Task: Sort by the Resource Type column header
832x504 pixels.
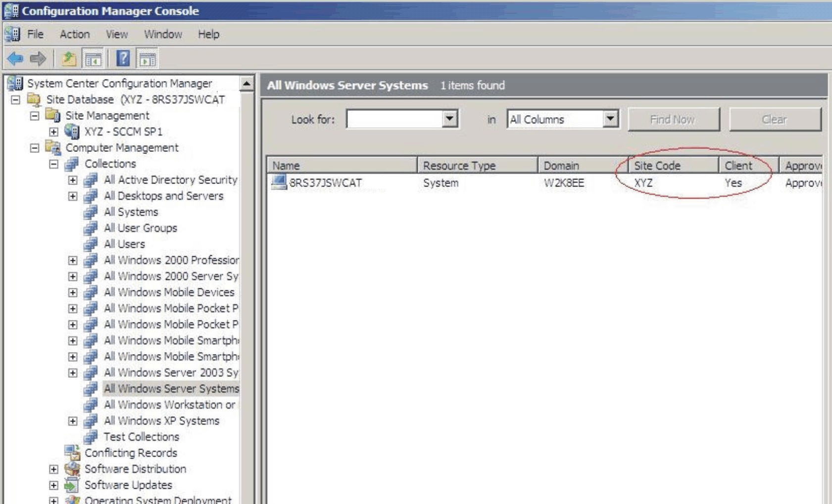Action: (478, 165)
